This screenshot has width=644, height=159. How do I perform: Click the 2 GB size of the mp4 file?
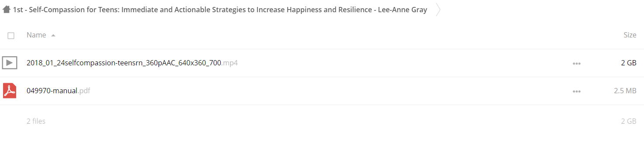point(629,63)
